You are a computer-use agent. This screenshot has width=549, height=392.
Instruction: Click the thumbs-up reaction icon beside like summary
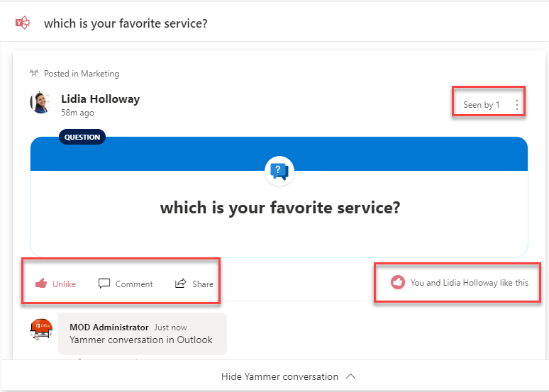point(398,282)
